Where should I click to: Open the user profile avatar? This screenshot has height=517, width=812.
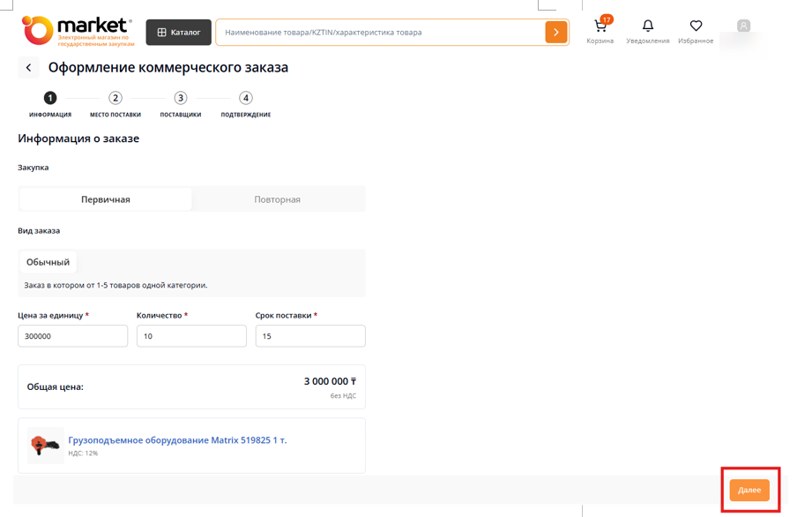(743, 26)
